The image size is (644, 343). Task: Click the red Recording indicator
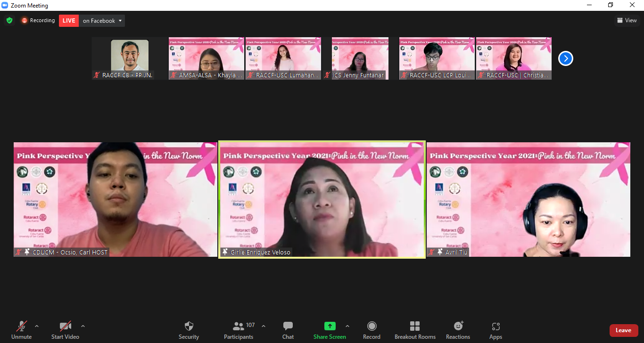coord(38,20)
